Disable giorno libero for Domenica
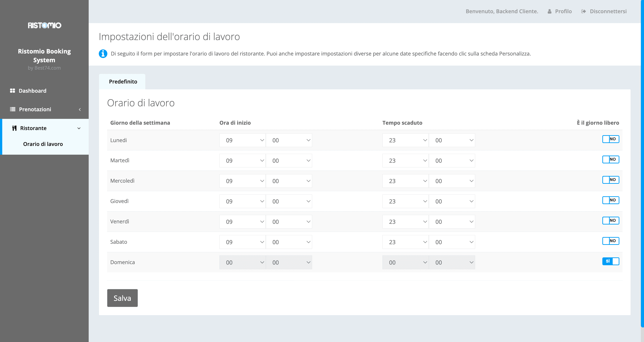The image size is (644, 342). click(611, 261)
